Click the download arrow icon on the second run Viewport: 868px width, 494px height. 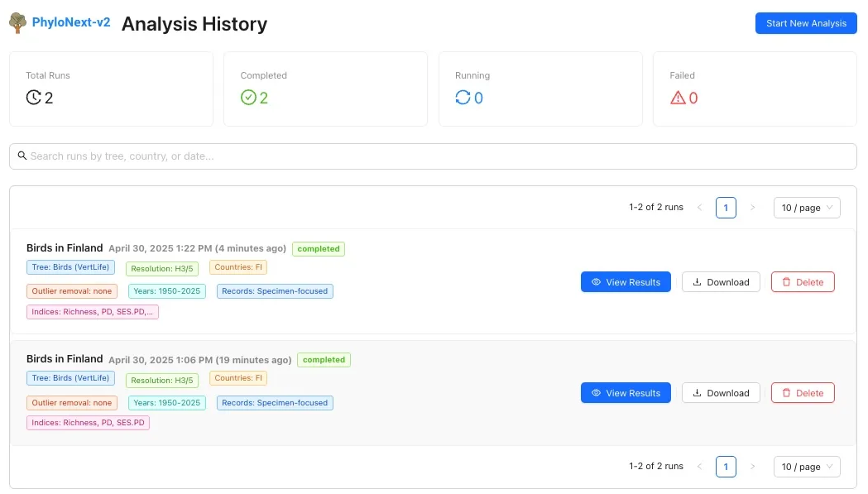(x=696, y=393)
